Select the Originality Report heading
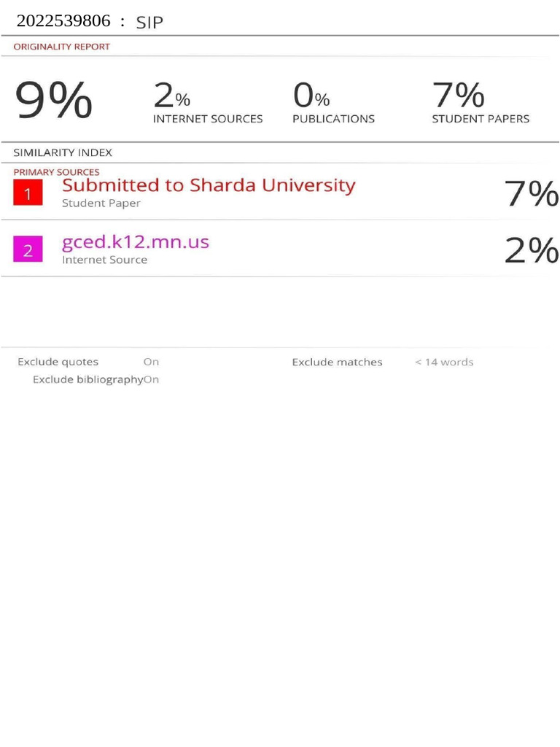This screenshot has width=560, height=747. 61,47
